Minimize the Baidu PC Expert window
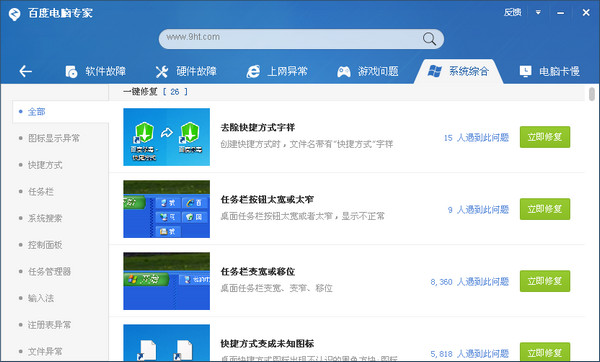This screenshot has width=600, height=362. [x=561, y=13]
